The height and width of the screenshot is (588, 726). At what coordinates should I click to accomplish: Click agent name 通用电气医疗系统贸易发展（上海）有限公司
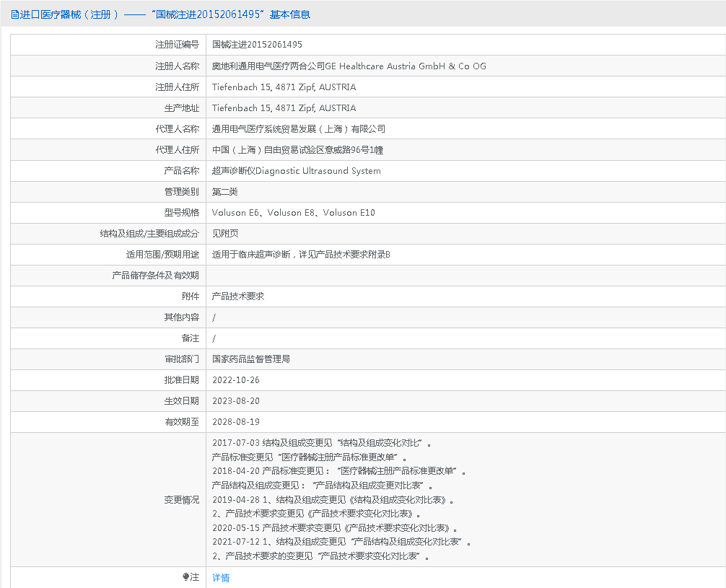[298, 129]
